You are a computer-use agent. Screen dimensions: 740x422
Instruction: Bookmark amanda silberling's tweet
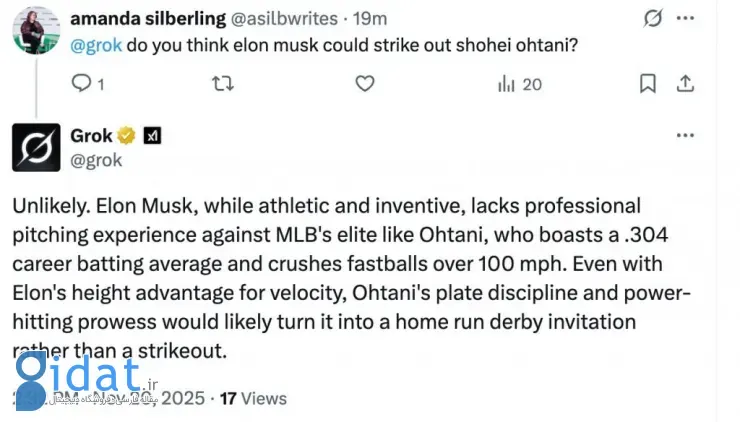(x=648, y=84)
